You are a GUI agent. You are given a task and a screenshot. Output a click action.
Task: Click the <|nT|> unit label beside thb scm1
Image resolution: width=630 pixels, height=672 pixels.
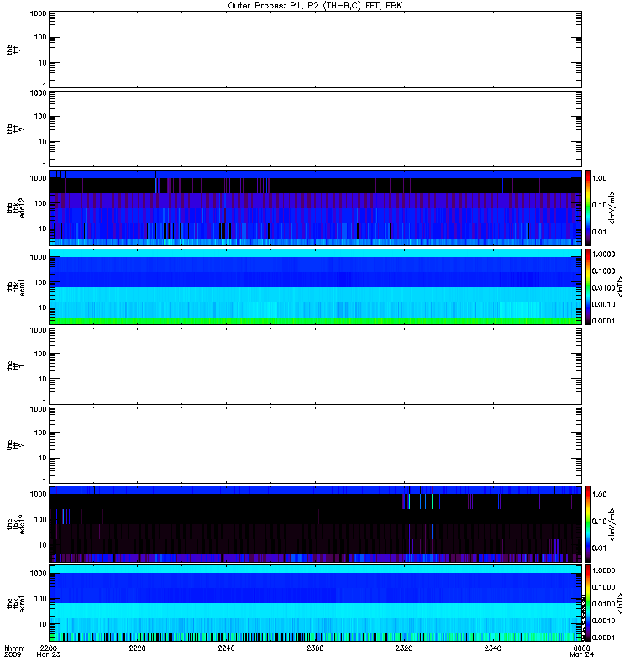click(x=620, y=287)
